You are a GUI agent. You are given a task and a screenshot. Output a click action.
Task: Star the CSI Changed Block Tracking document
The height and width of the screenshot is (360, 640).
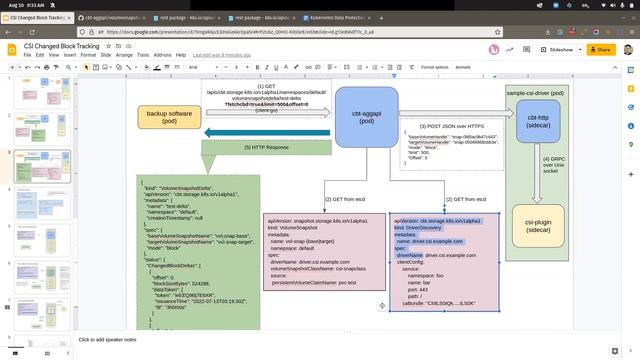tap(109, 46)
